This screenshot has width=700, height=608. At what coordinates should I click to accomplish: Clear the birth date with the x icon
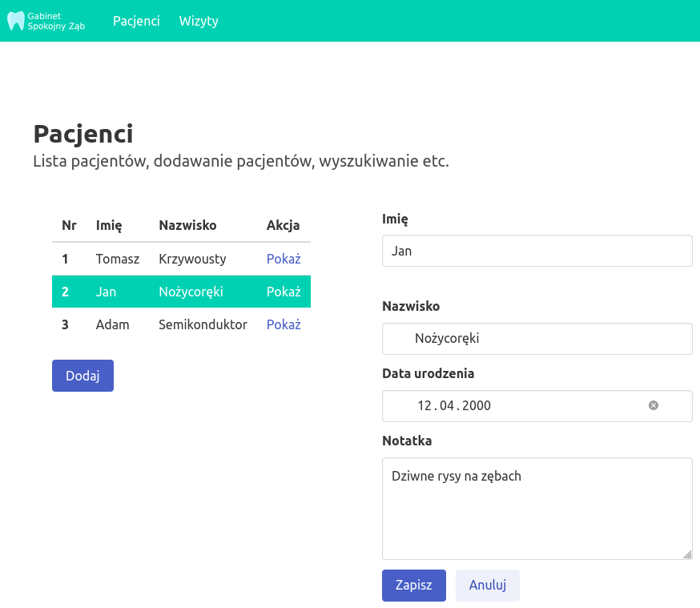tap(653, 405)
